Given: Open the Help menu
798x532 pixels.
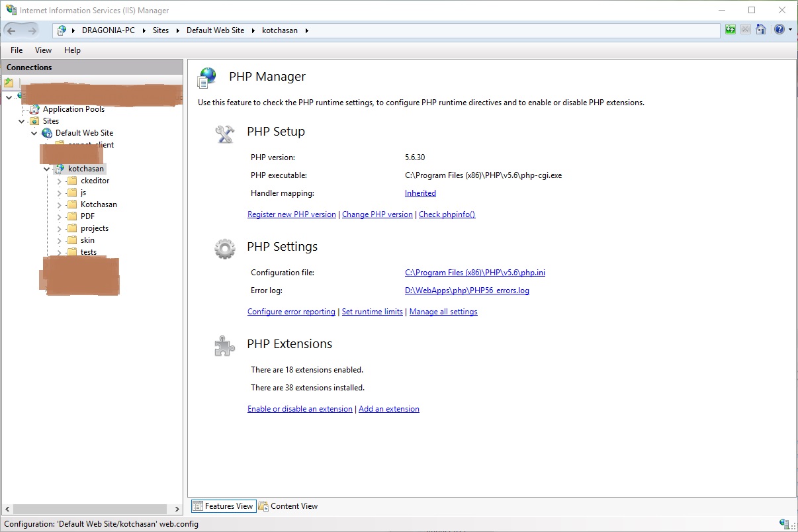Looking at the screenshot, I should point(72,50).
